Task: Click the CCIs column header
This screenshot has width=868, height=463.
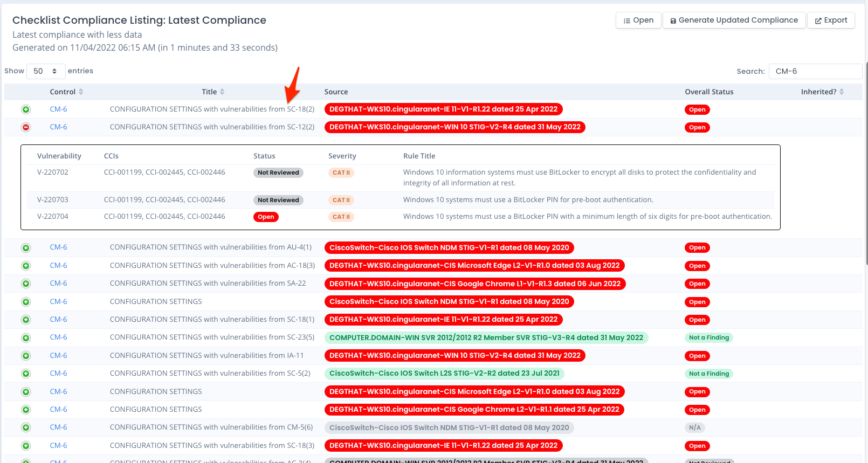Action: tap(111, 156)
